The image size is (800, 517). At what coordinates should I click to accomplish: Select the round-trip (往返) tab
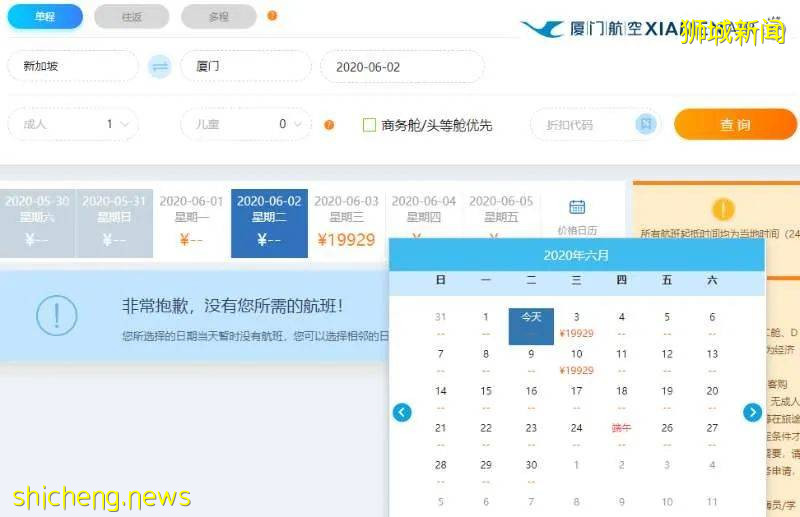coord(131,16)
